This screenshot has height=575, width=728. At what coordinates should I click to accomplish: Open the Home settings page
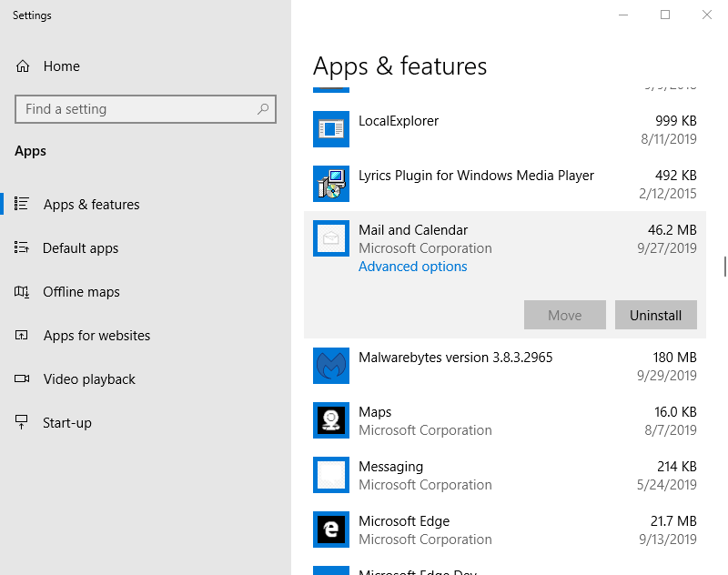click(x=62, y=66)
